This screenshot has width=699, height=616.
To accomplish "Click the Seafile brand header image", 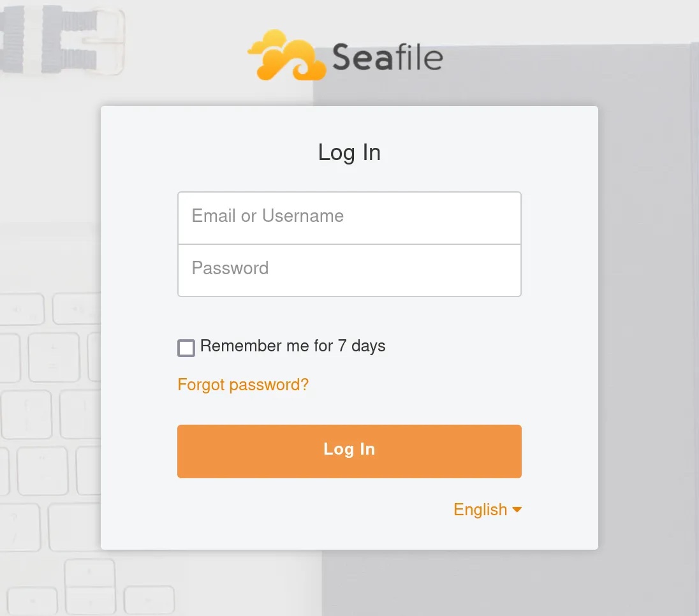I will [x=346, y=55].
